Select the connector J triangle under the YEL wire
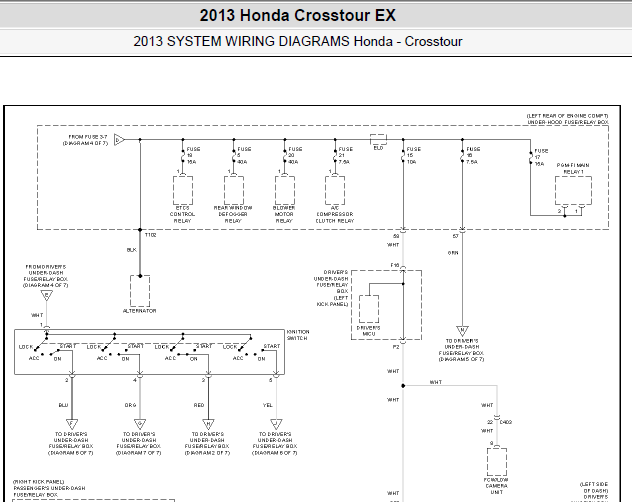 point(276,424)
